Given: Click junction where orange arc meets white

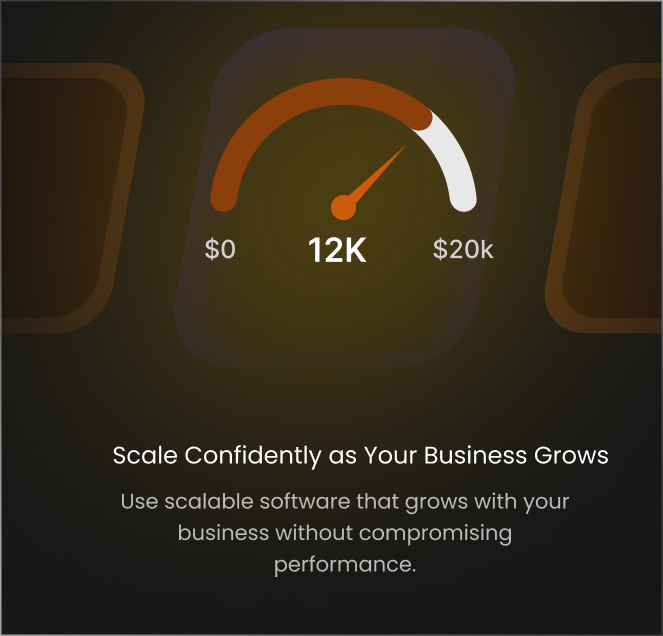Looking at the screenshot, I should click(421, 119).
